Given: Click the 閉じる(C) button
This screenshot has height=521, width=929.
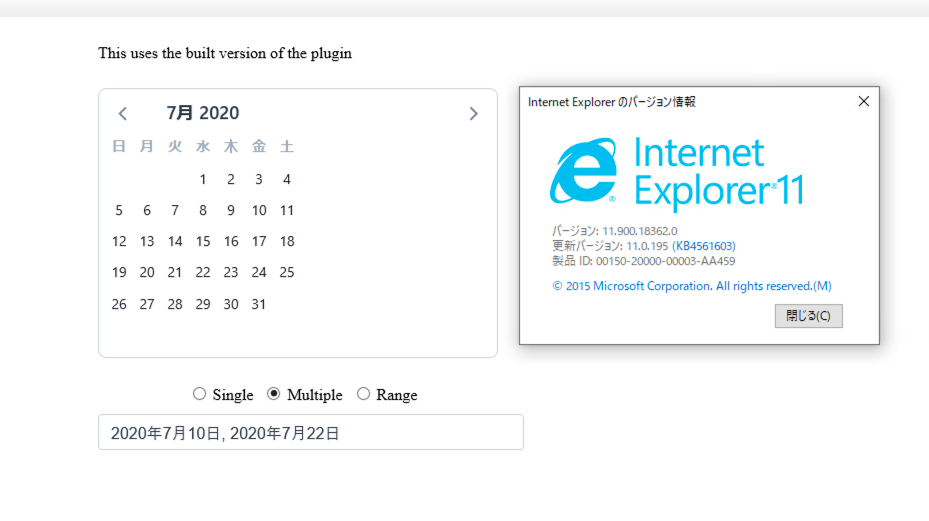Looking at the screenshot, I should pyautogui.click(x=808, y=316).
